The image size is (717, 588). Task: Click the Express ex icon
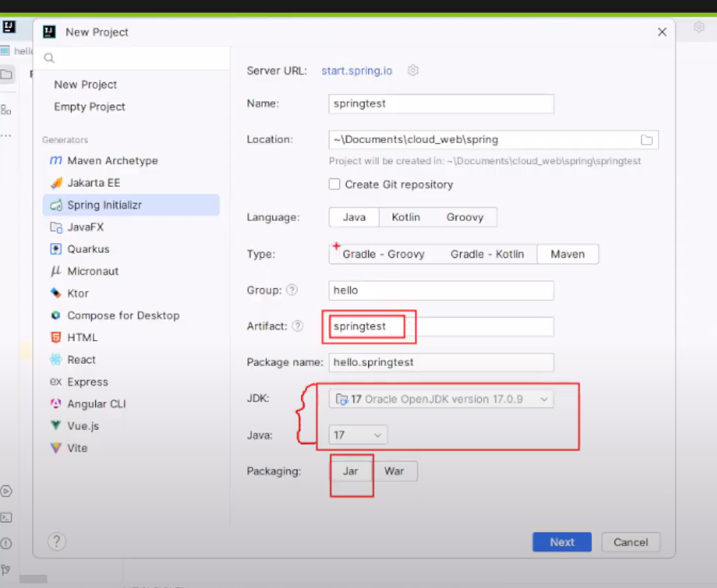tap(56, 381)
